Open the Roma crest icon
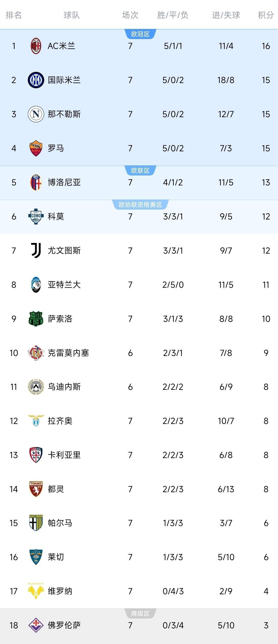 pos(36,148)
